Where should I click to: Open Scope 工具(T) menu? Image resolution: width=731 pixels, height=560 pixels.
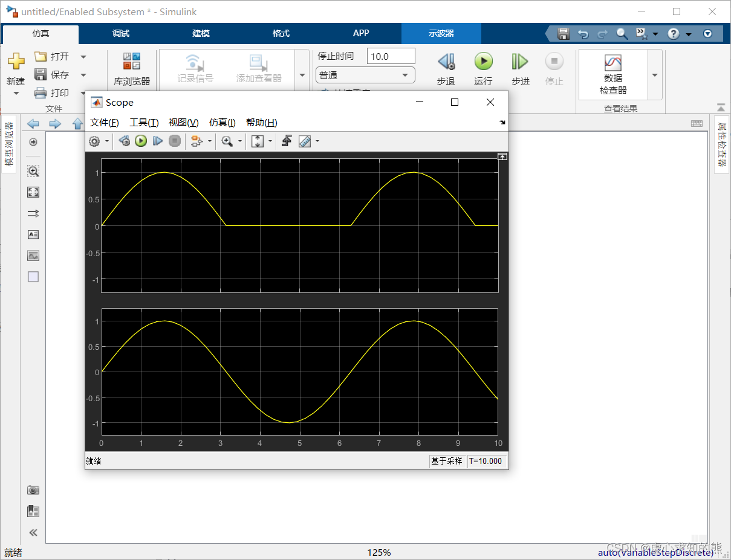point(144,123)
